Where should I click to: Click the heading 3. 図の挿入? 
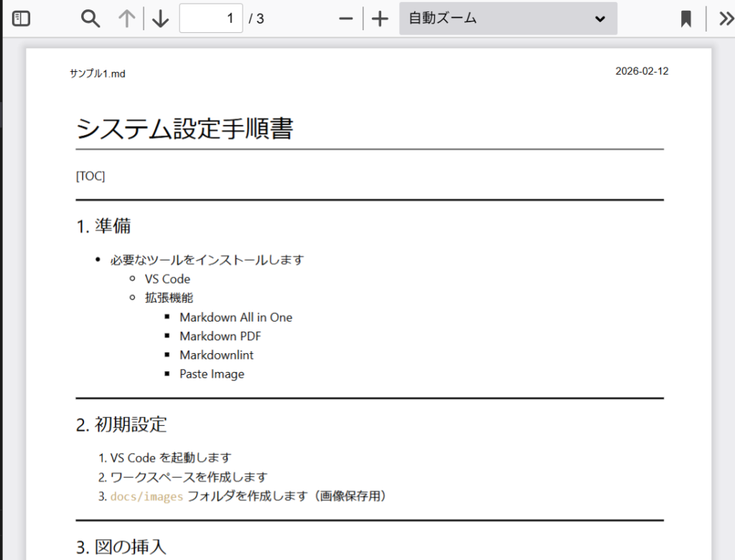coord(121,547)
